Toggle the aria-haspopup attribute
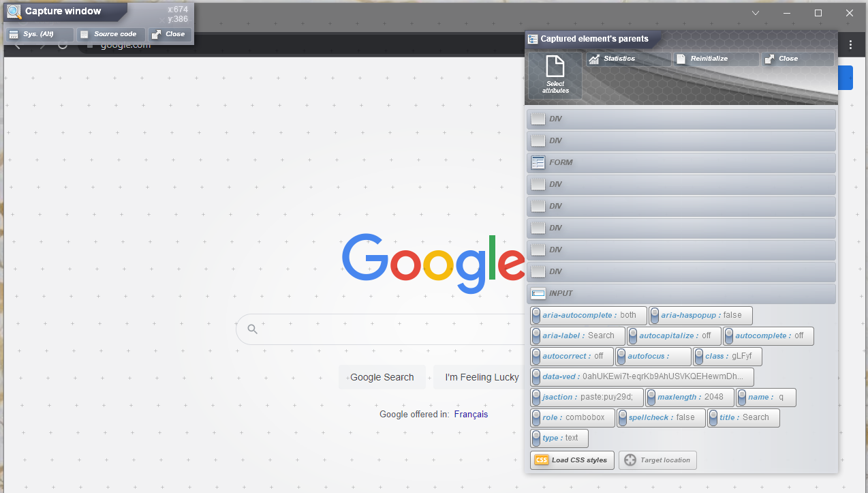The height and width of the screenshot is (493, 868). pyautogui.click(x=700, y=316)
